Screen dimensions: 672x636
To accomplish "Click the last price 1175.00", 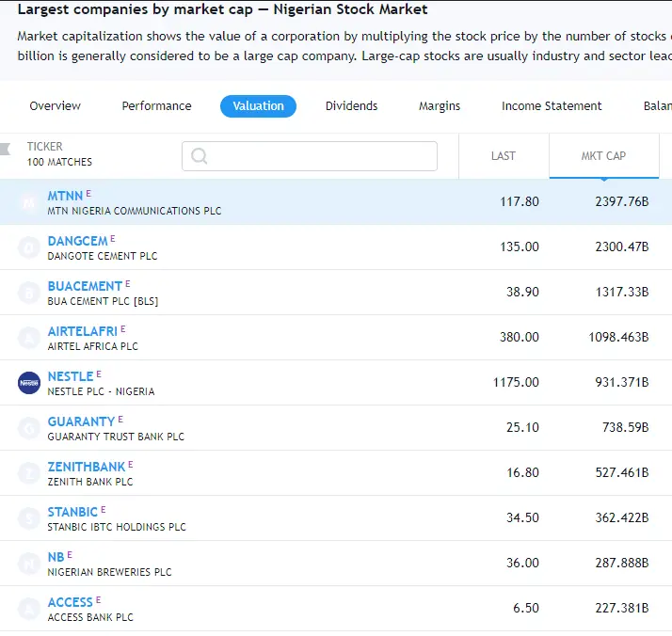I will click(x=516, y=383).
